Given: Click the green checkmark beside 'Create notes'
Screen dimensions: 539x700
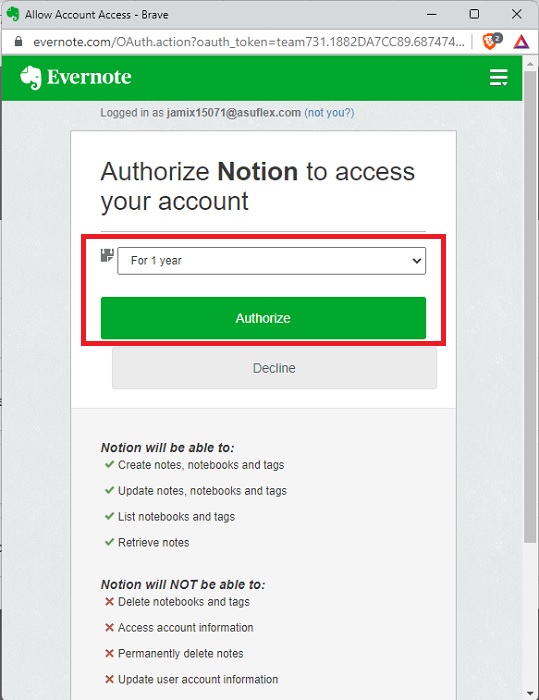Looking at the screenshot, I should [109, 464].
